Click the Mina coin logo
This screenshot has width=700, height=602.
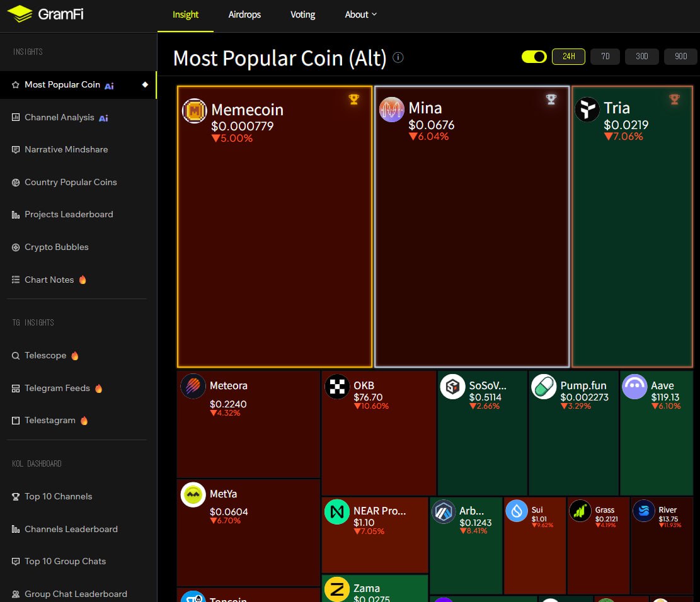point(391,110)
